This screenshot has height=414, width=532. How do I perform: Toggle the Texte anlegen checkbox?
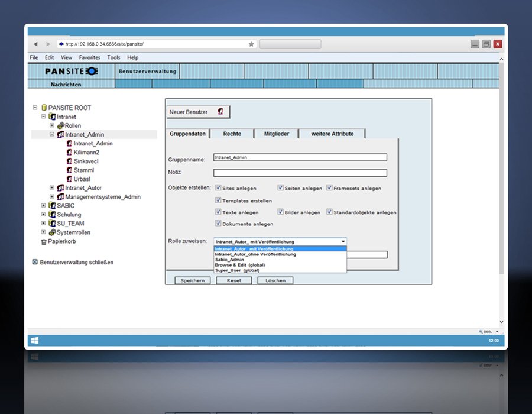point(218,212)
